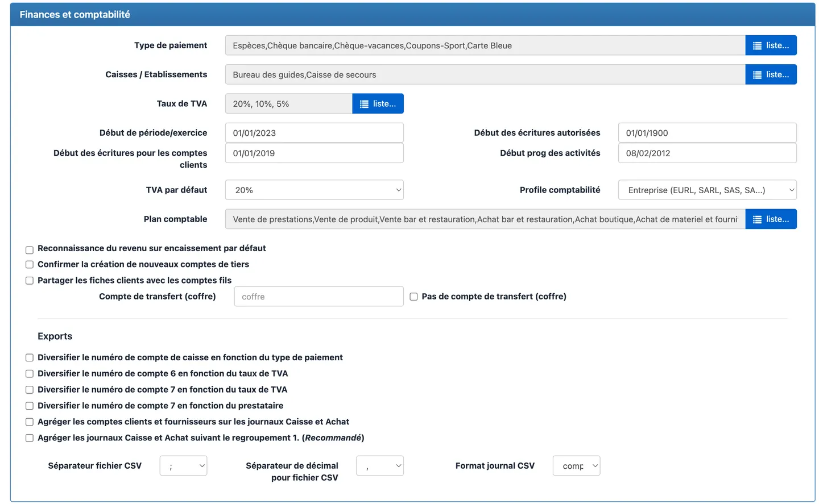Enable Reconnaissance du revenu sur encaissement checkbox
The height and width of the screenshot is (504, 819).
pos(30,249)
